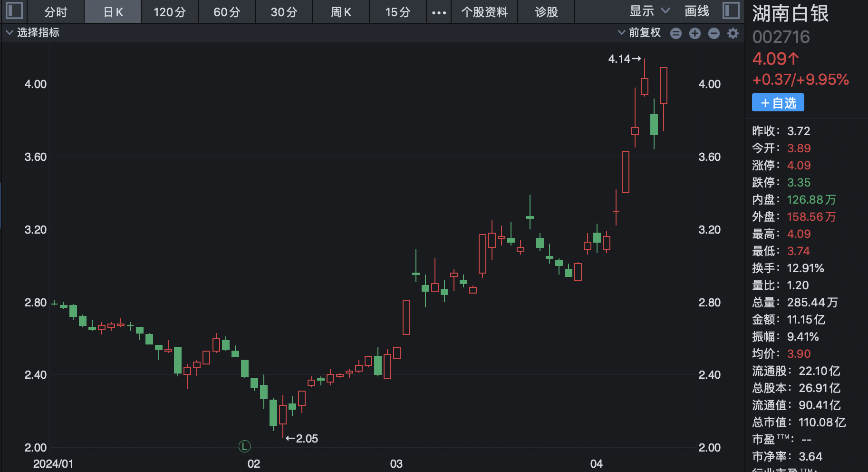Click the plus circle zoom icon

point(694,33)
